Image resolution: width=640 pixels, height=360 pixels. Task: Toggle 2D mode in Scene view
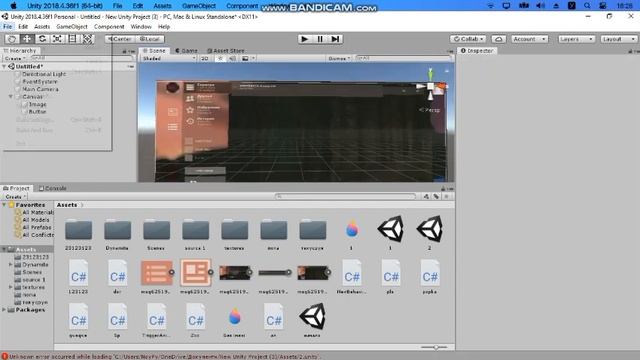[x=205, y=58]
